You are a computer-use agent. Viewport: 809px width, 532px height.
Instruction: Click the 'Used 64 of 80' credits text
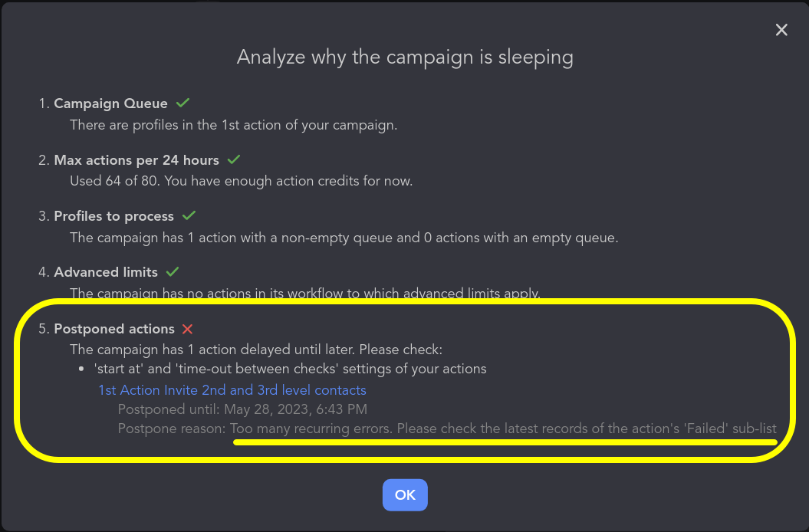point(241,181)
